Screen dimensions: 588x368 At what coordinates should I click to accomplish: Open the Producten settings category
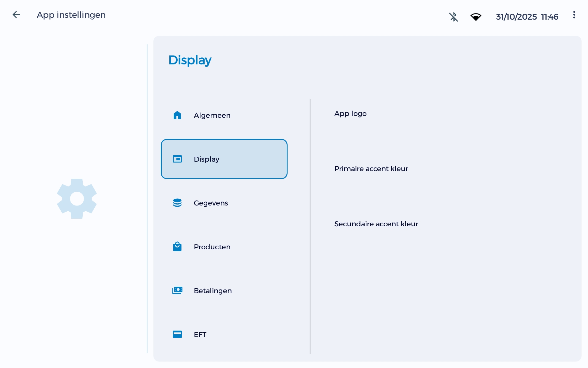(212, 247)
